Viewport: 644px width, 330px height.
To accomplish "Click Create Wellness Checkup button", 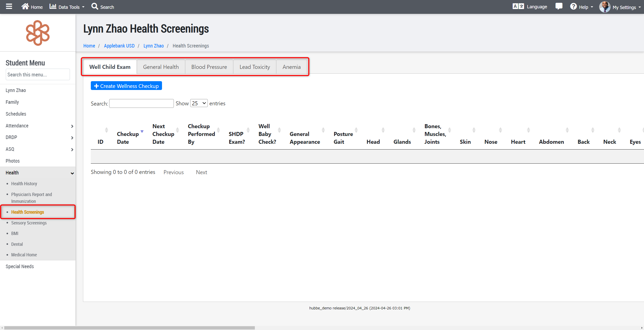I will click(126, 86).
